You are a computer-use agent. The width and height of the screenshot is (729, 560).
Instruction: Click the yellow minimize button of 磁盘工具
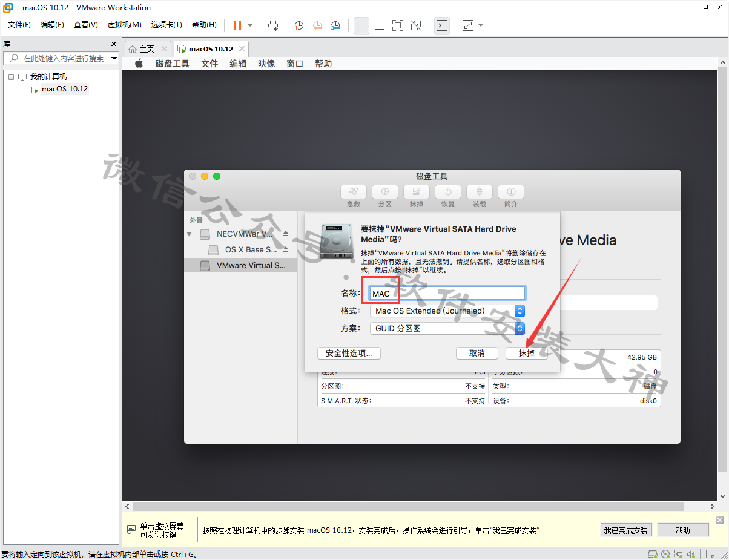click(x=205, y=176)
